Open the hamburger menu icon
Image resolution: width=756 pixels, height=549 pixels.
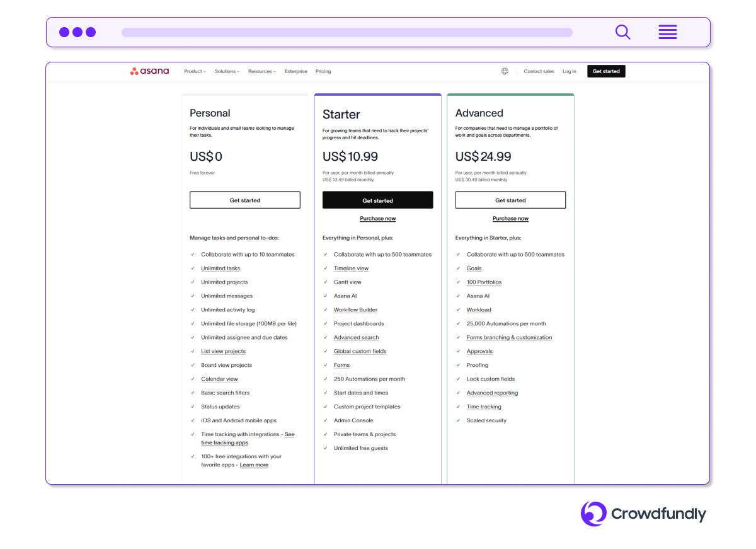tap(668, 32)
